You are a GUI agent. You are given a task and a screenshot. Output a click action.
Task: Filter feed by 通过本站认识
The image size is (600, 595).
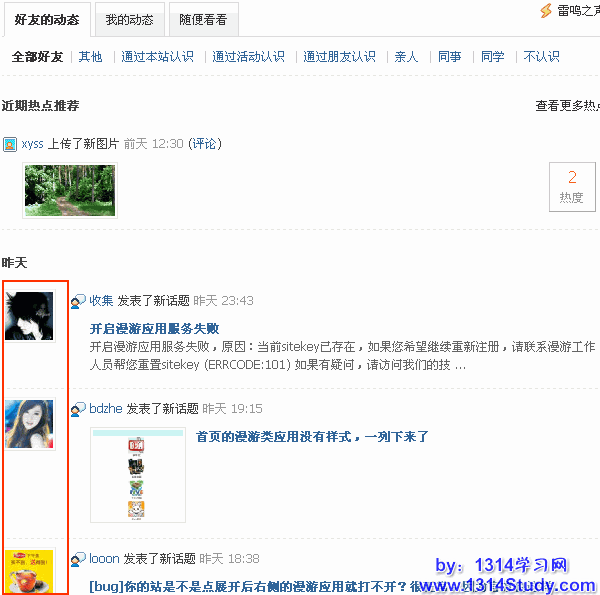tap(157, 57)
